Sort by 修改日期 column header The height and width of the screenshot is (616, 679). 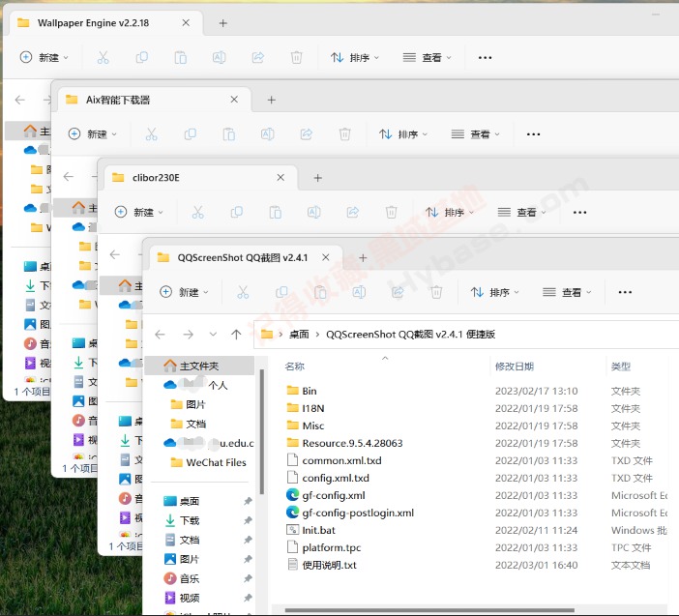point(515,367)
